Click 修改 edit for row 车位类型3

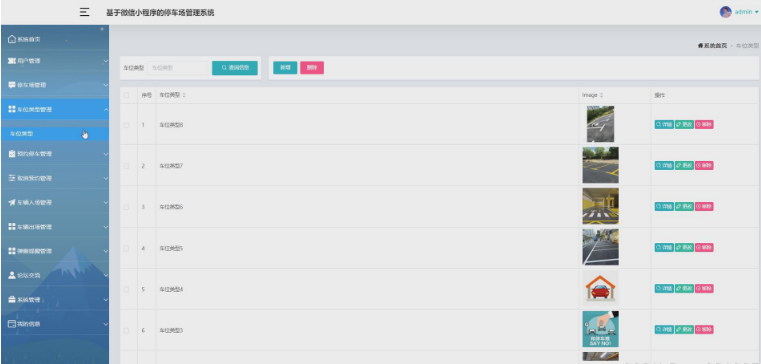[684, 330]
